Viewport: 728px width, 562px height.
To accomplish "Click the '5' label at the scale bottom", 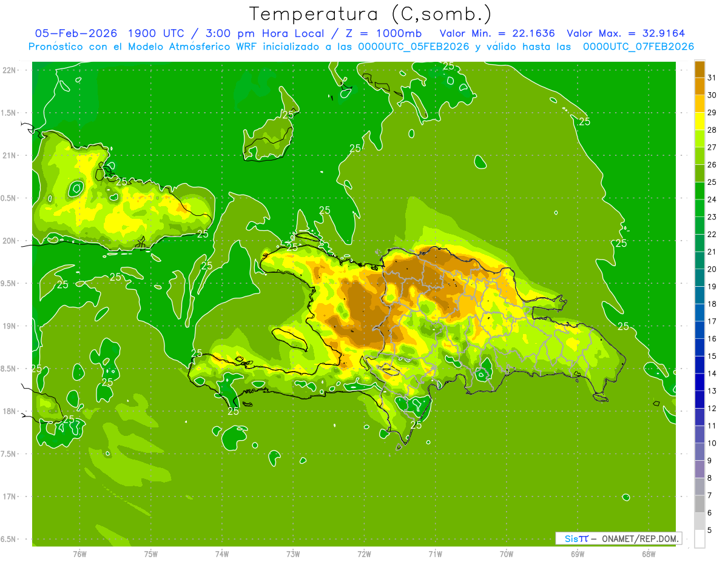I will (710, 530).
